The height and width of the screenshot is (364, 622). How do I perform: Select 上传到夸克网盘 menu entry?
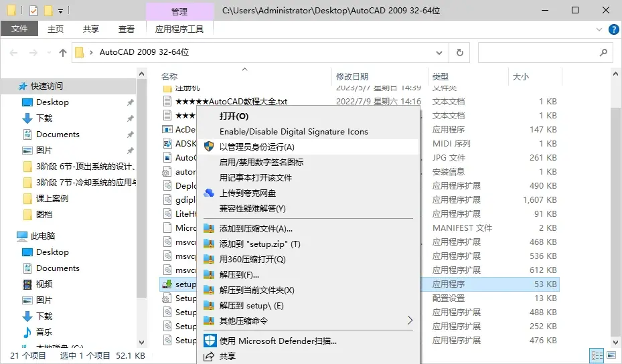248,193
